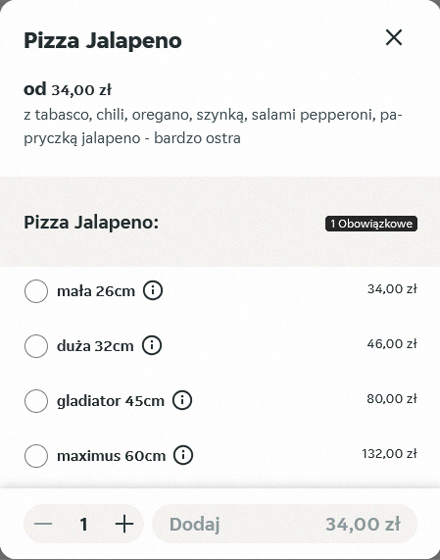Open info icon next to maximus 60cm
The image size is (440, 560).
(183, 455)
